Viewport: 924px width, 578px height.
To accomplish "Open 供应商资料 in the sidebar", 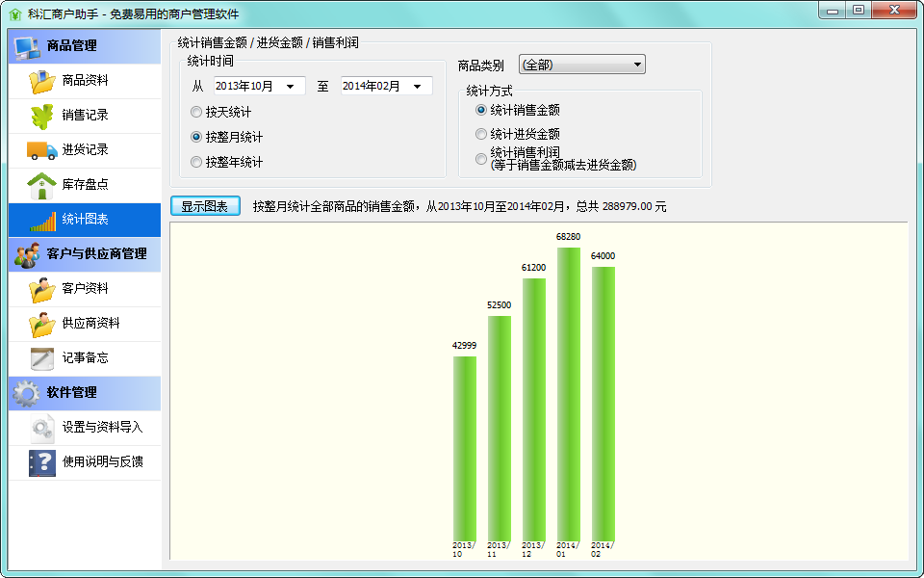I will 85,324.
